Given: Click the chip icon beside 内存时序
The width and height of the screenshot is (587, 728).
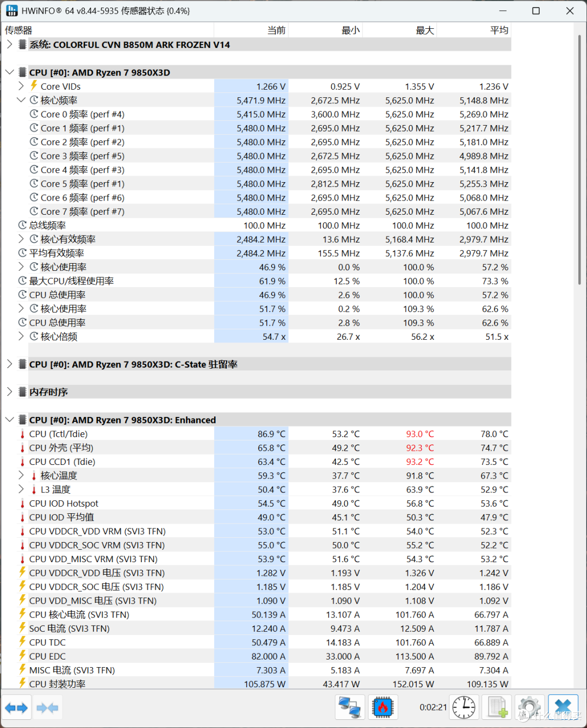Looking at the screenshot, I should [22, 392].
